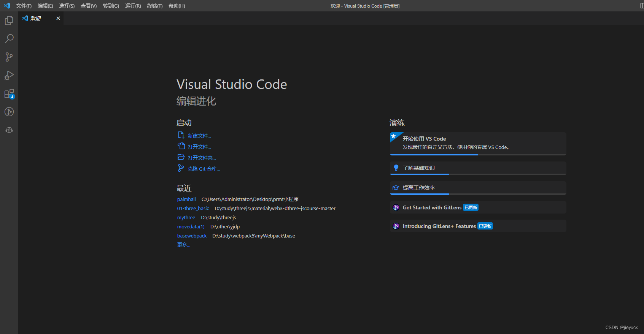
Task: Open the 文件(F) menu
Action: (x=24, y=6)
